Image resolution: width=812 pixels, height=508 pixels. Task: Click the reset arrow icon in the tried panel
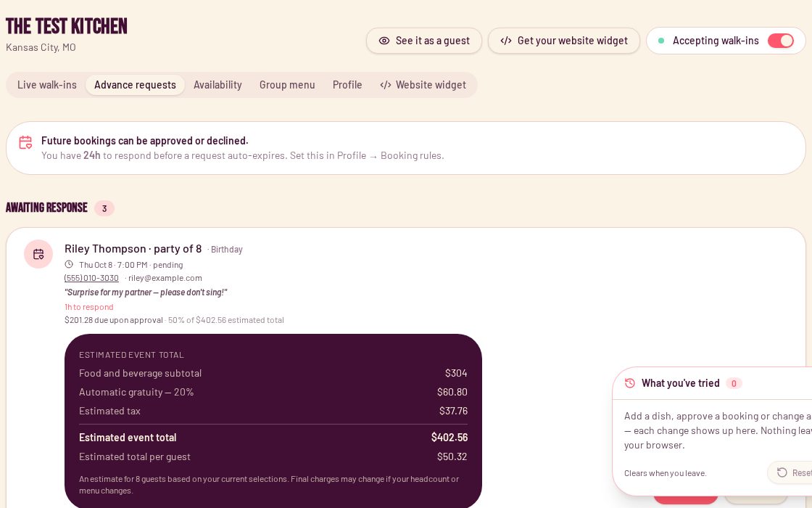point(782,472)
